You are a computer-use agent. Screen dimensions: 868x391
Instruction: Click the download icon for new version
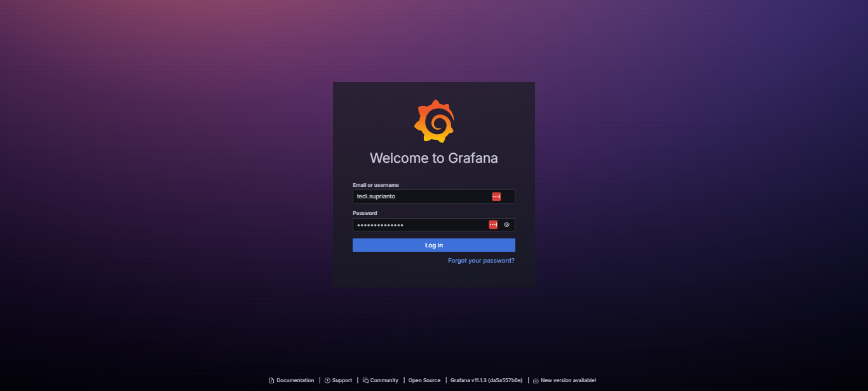(x=536, y=381)
